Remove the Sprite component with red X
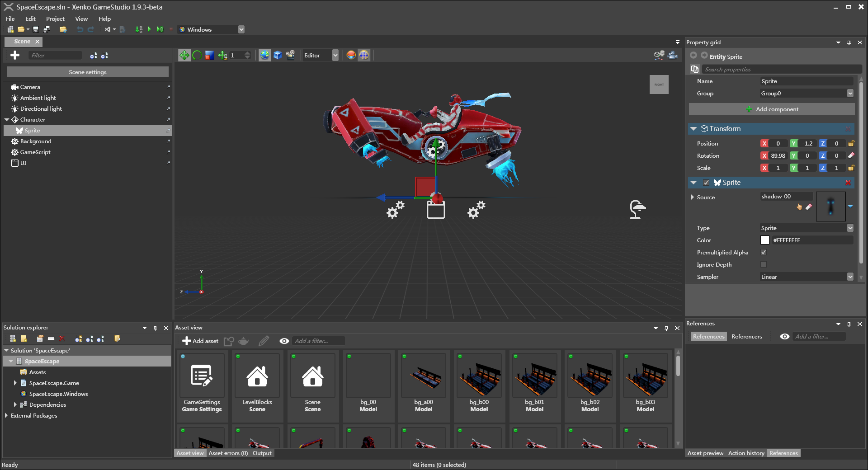Screen dimensions: 868x470 (848, 183)
